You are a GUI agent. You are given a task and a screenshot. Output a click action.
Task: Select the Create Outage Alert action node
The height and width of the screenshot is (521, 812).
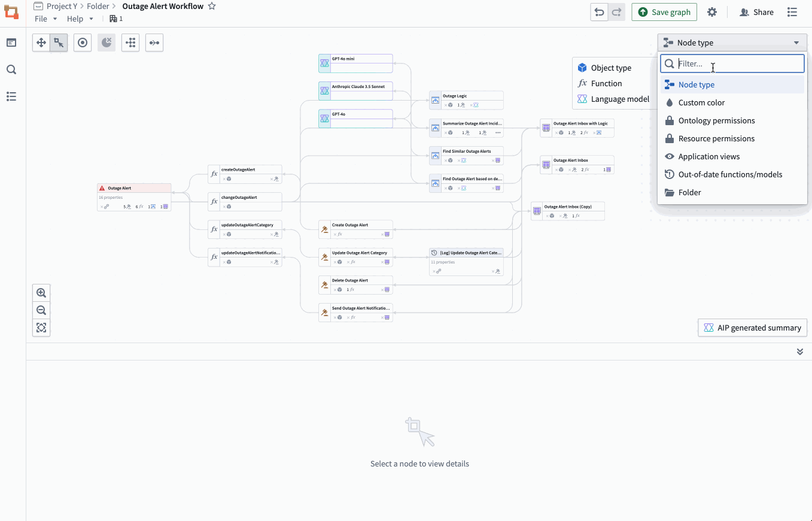point(355,229)
